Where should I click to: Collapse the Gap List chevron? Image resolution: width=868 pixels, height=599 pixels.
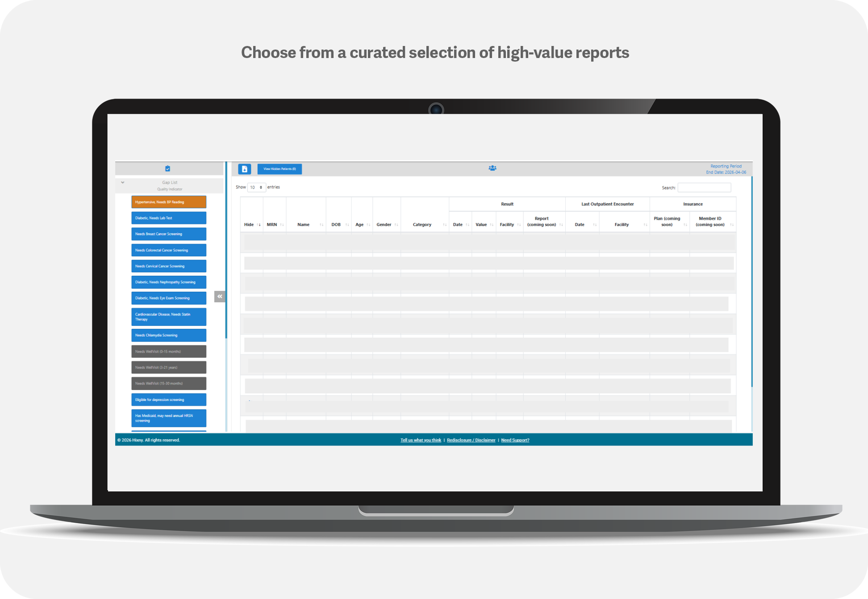(123, 183)
